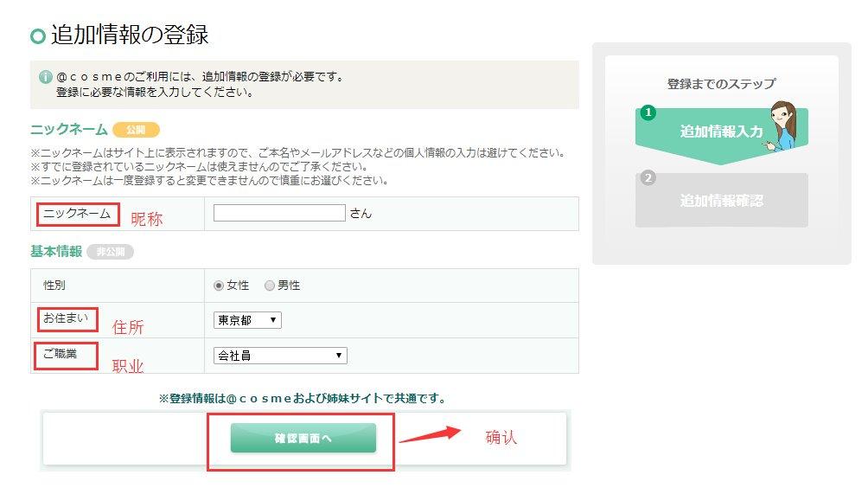This screenshot has width=868, height=488.
Task: Select the 女性 radio button
Action: click(219, 286)
